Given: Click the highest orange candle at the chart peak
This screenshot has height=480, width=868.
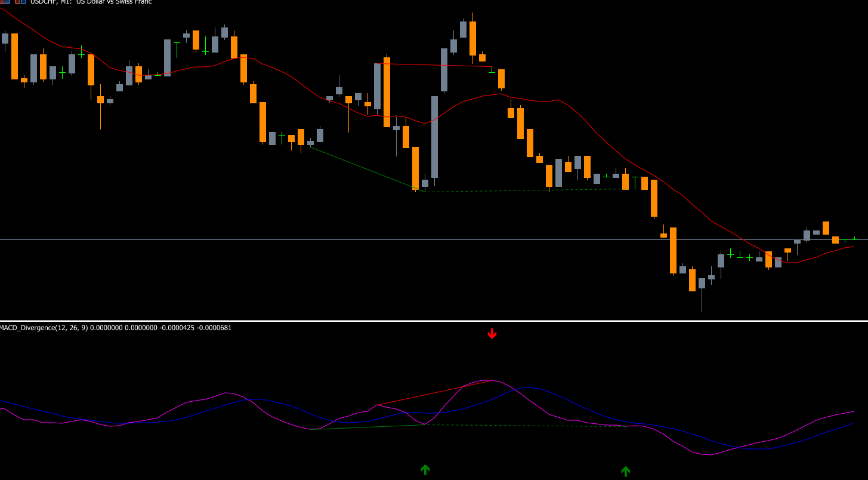Looking at the screenshot, I should tap(472, 38).
